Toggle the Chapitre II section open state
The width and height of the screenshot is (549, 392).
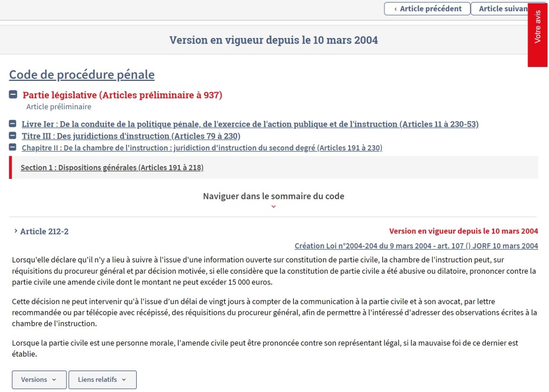tap(12, 148)
